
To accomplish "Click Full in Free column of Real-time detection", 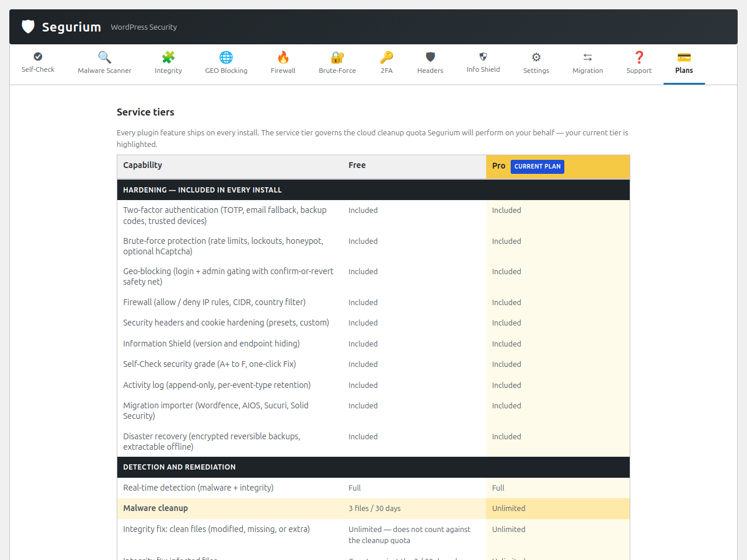I will pyautogui.click(x=354, y=488).
